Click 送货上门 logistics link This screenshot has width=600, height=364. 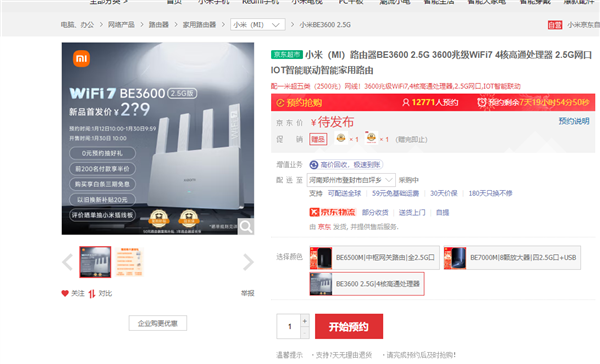(412, 212)
